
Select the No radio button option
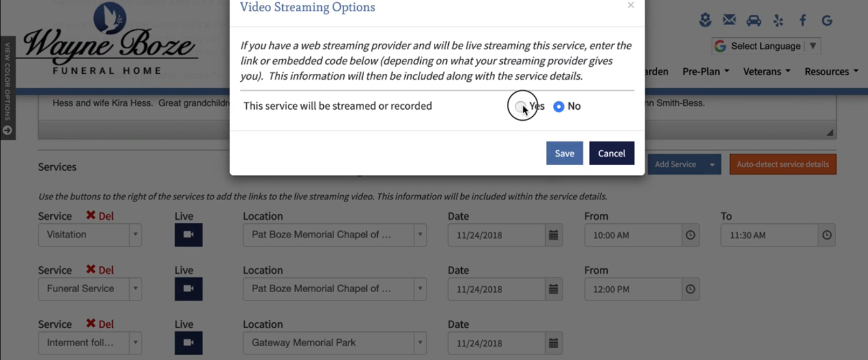pos(559,107)
